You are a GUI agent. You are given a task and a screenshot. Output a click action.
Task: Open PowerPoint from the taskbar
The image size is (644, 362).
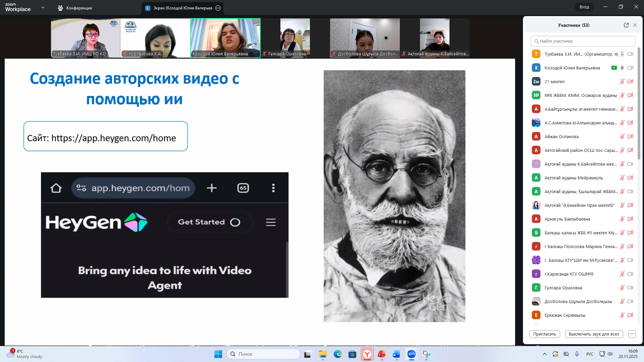[382, 354]
